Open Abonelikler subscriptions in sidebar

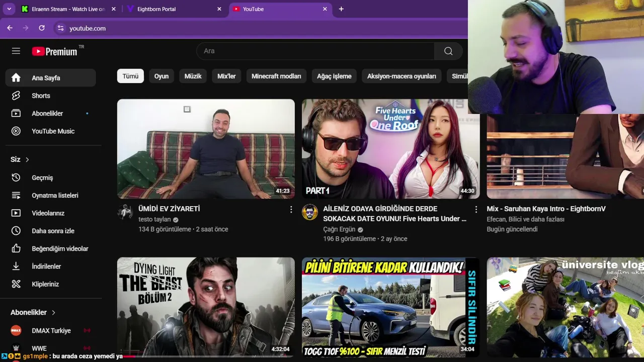coord(50,113)
